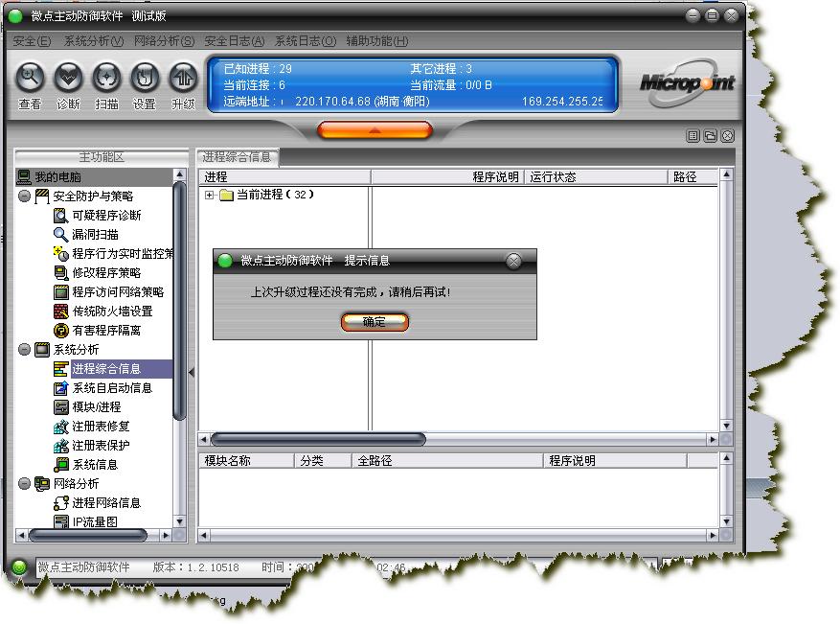Sort by the 分类 column header
Screen dimensions: 840x624
coord(323,461)
